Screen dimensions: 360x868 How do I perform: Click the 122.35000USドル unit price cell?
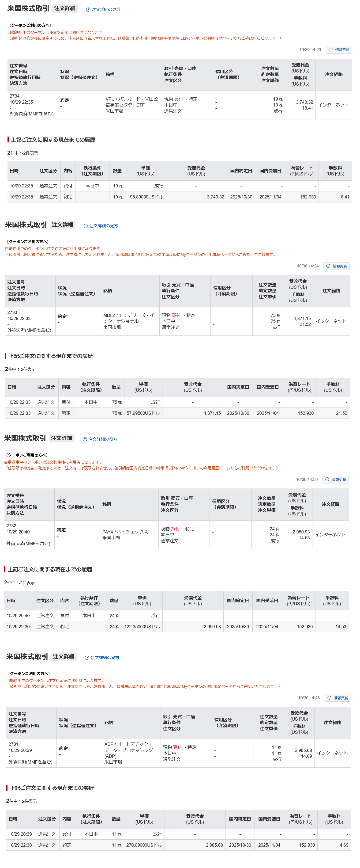tap(142, 627)
